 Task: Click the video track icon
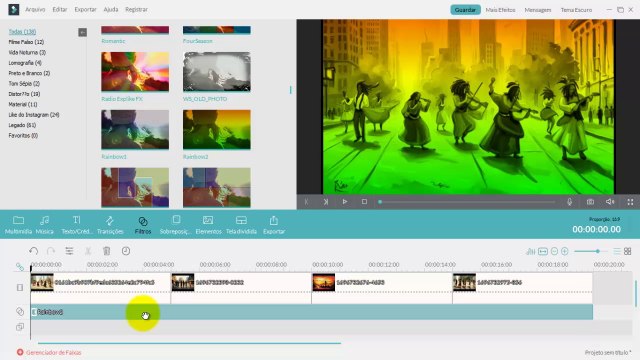click(x=20, y=288)
